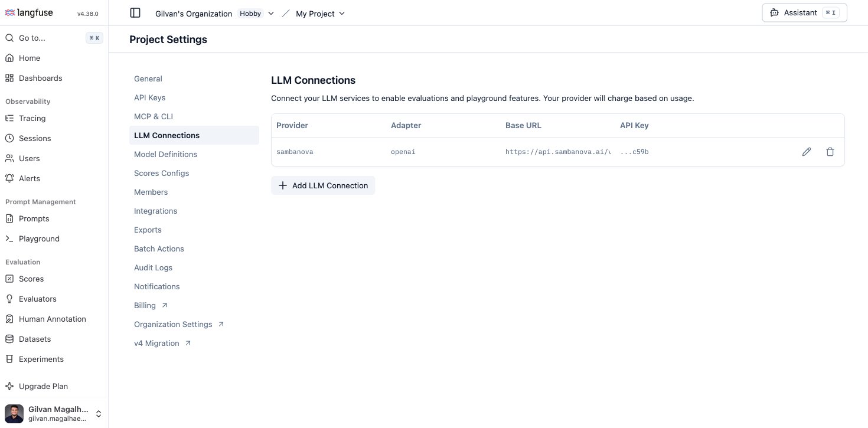Open Exports settings
The image size is (868, 428).
(194, 230)
